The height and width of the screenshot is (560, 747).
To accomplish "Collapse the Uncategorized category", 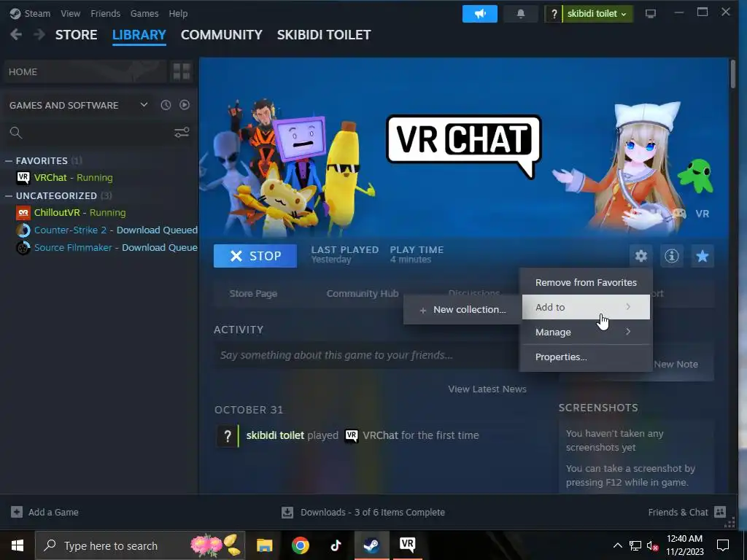I will click(8, 195).
